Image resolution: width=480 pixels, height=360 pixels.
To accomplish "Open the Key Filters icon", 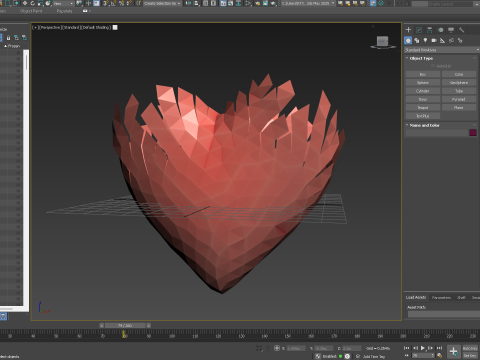I will (x=440, y=356).
